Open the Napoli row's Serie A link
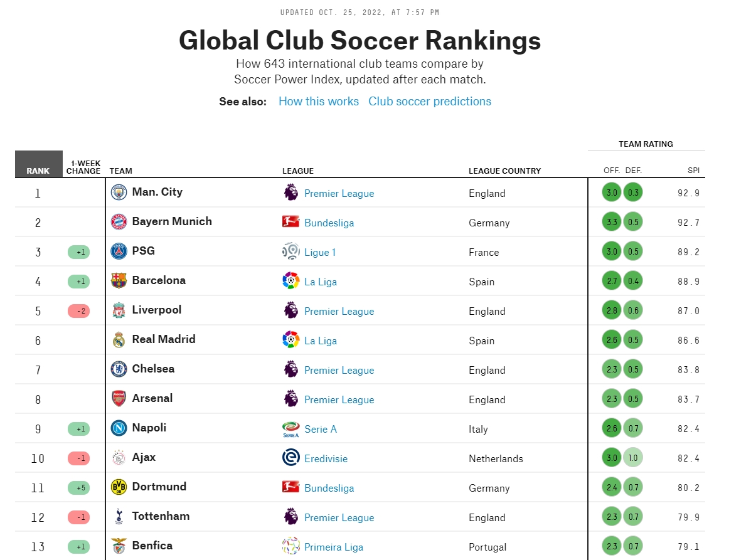The width and height of the screenshot is (751, 560). [321, 430]
